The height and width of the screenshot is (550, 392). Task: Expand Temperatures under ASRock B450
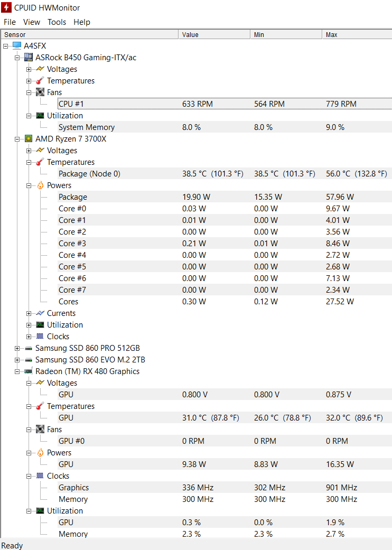(29, 81)
